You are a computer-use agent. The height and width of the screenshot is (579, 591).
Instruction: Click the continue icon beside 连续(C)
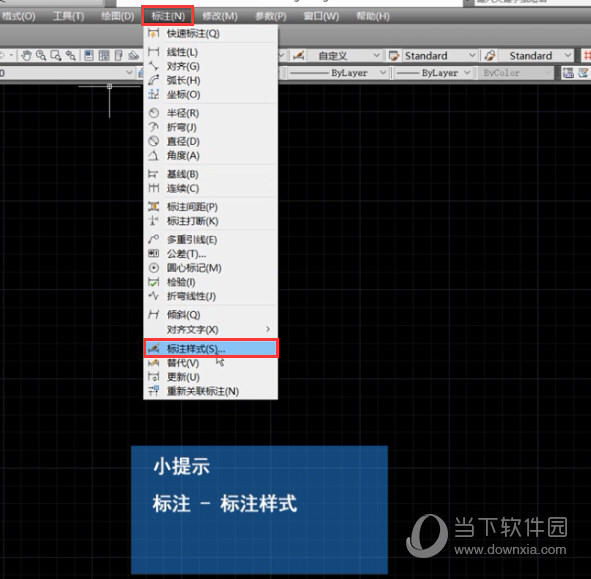point(153,188)
